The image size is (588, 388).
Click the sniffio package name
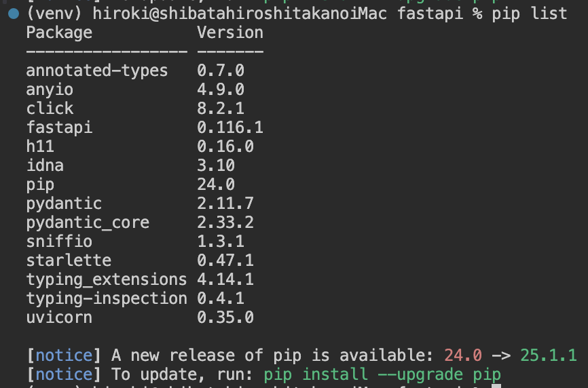pyautogui.click(x=59, y=241)
